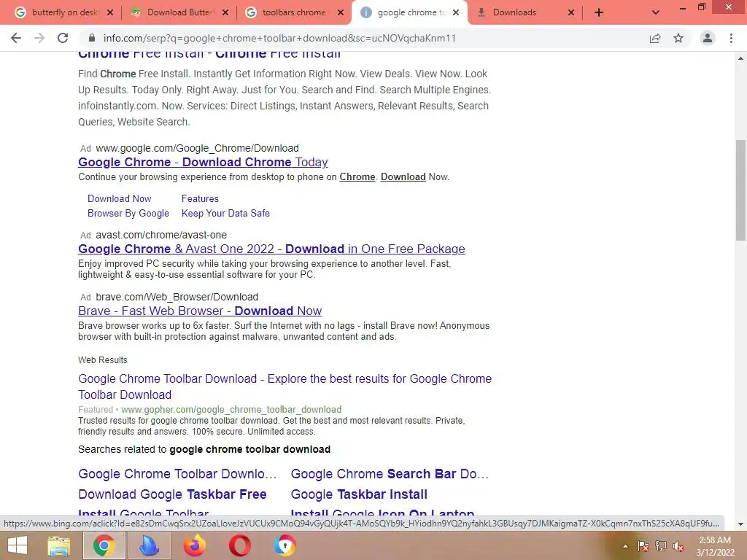The height and width of the screenshot is (560, 747).
Task: Launch the last browser icon on taskbar
Action: [x=285, y=545]
